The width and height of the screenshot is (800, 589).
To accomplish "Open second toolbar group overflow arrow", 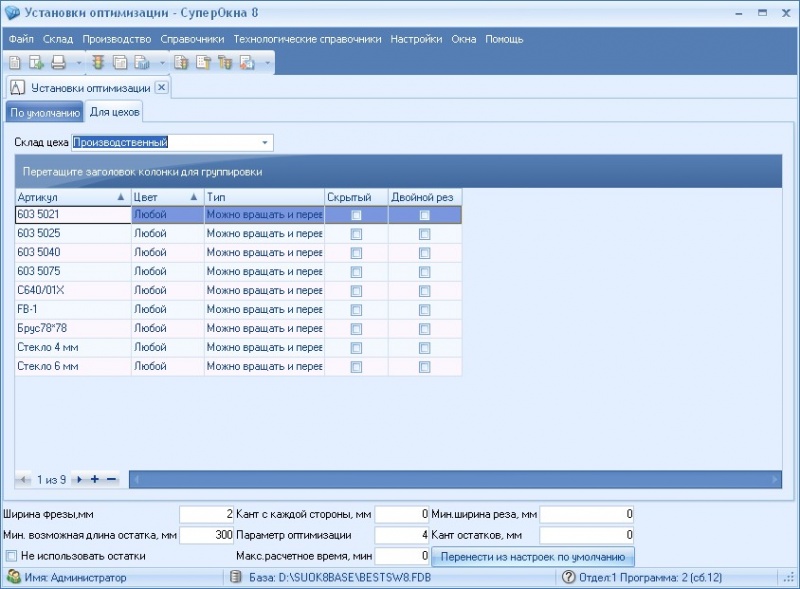I will coord(162,63).
